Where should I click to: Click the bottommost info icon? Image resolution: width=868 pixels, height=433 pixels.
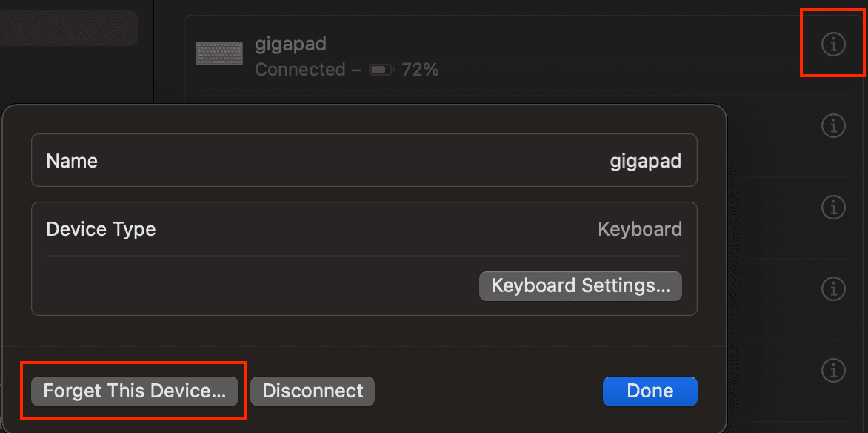pos(832,371)
